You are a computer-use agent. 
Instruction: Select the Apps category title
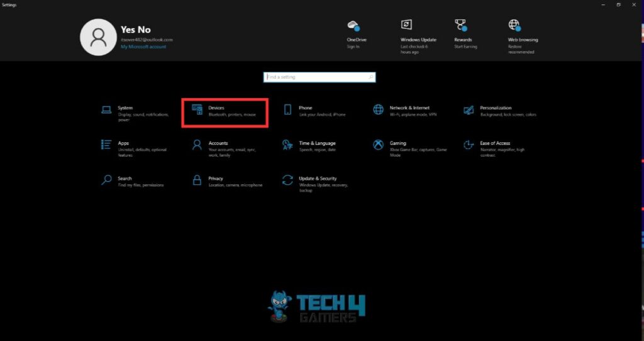tap(123, 143)
